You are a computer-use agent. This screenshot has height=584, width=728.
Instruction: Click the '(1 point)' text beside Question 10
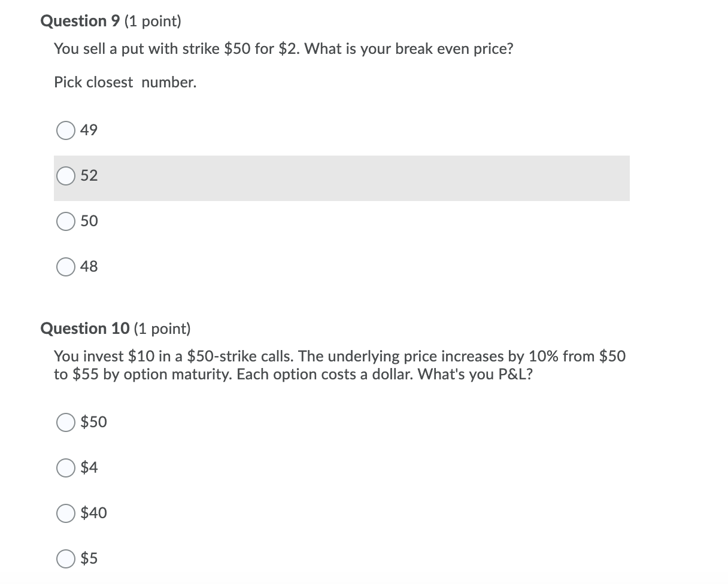coord(159,328)
